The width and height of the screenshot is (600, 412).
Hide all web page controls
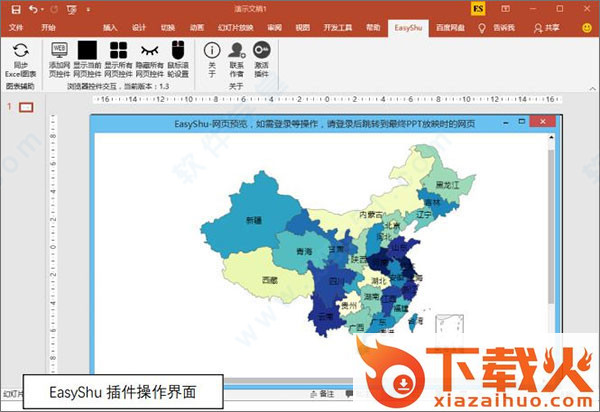(x=149, y=50)
